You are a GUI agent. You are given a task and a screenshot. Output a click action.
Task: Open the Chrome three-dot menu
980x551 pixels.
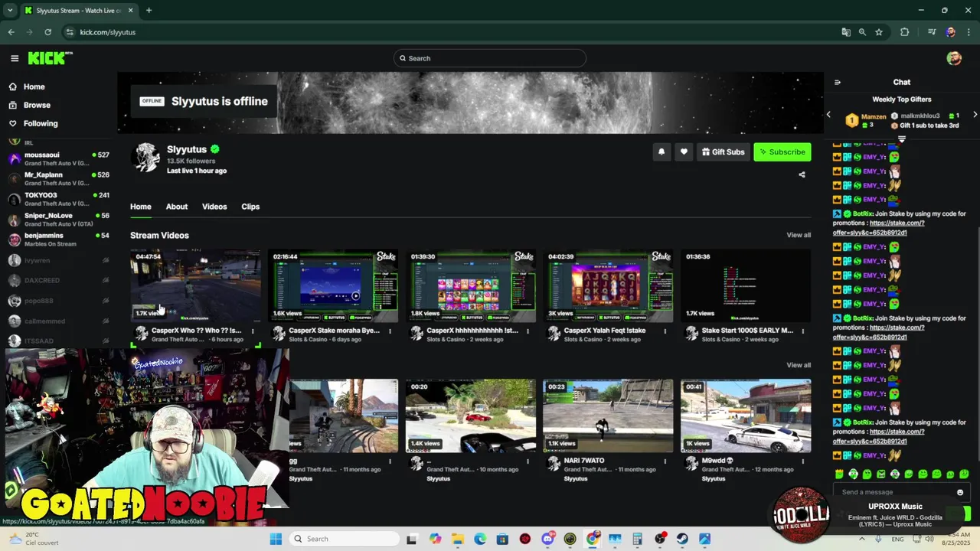coord(969,32)
